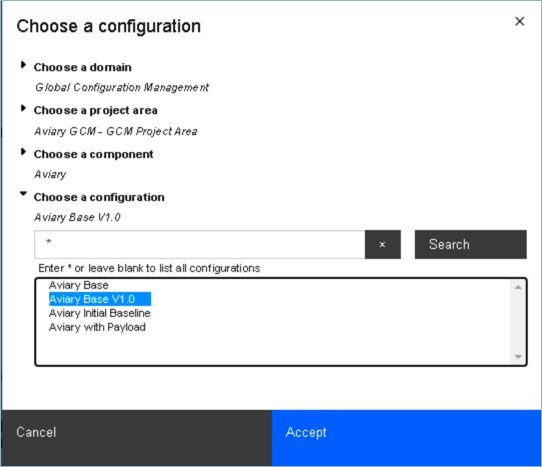Collapse the Choose a configuration section
The height and width of the screenshot is (467, 542).
[x=23, y=194]
